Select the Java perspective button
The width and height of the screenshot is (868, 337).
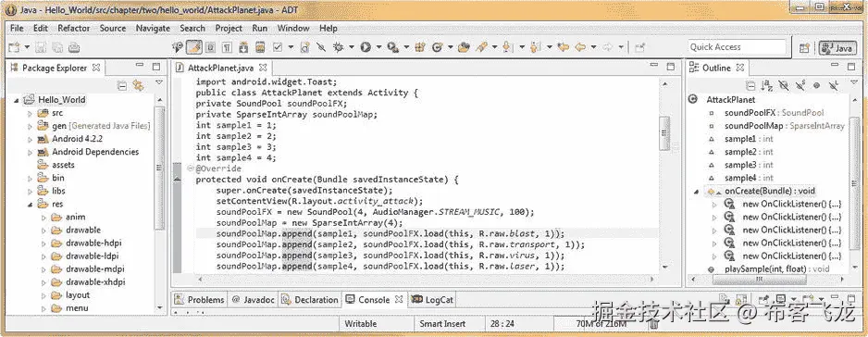point(837,48)
